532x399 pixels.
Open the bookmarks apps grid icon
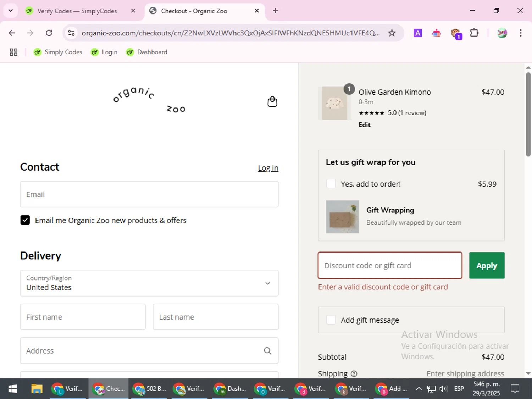(13, 52)
